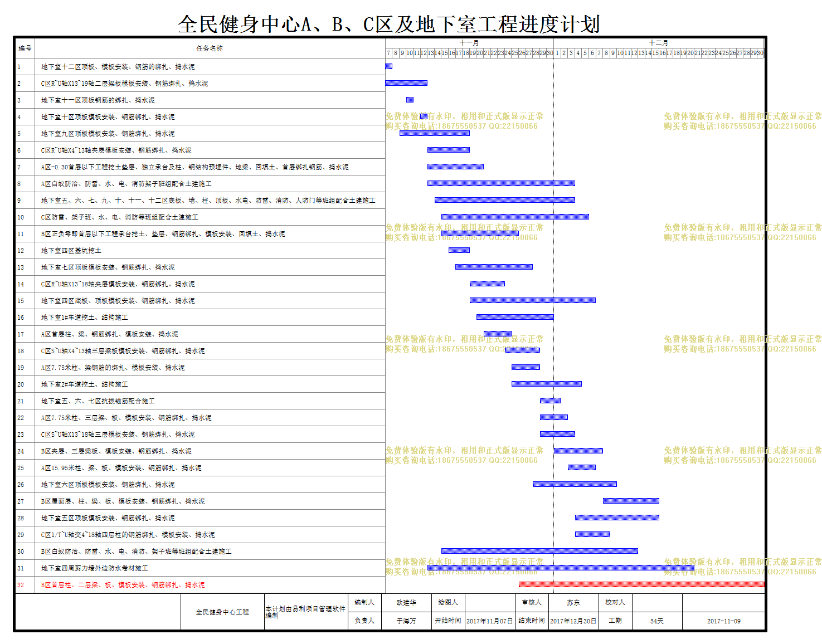The image size is (822, 644).
Task: Click the task '地下室十一区顶板钢筋的绑扎、捣水泥'
Action: tap(98, 100)
